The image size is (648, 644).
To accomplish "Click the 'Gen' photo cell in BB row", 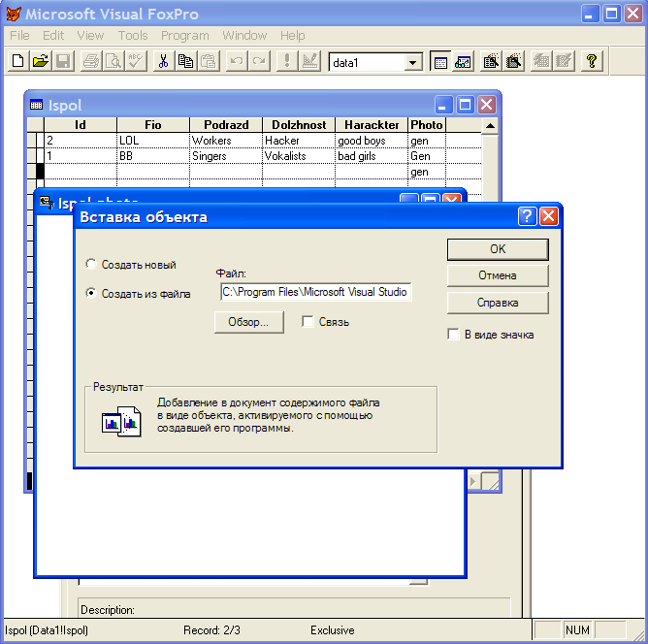I will click(427, 156).
